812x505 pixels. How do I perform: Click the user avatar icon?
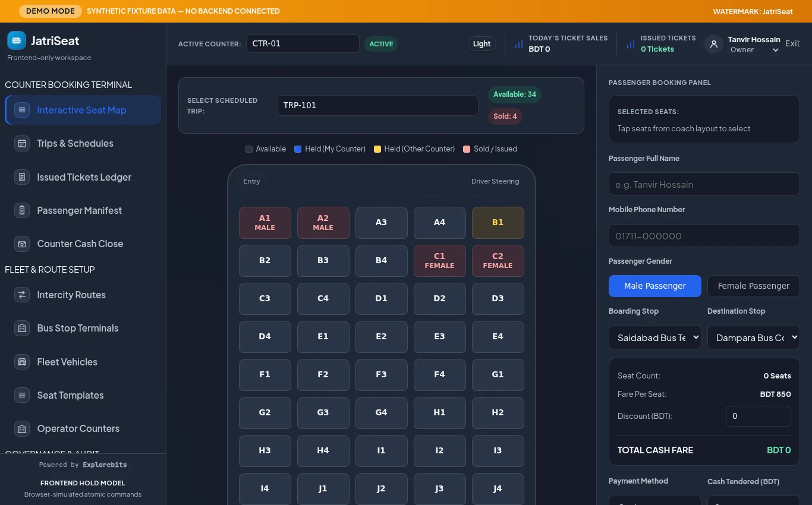tap(714, 44)
